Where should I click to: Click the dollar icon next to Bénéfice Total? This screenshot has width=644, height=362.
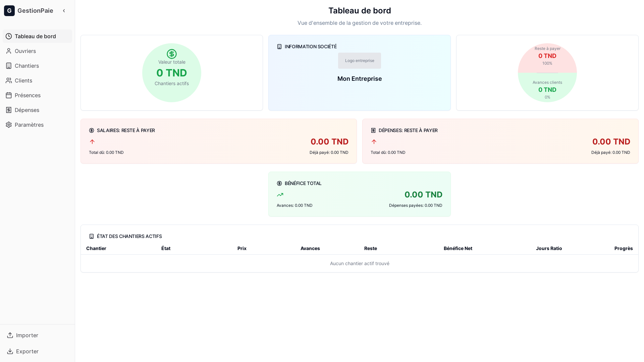click(x=279, y=183)
